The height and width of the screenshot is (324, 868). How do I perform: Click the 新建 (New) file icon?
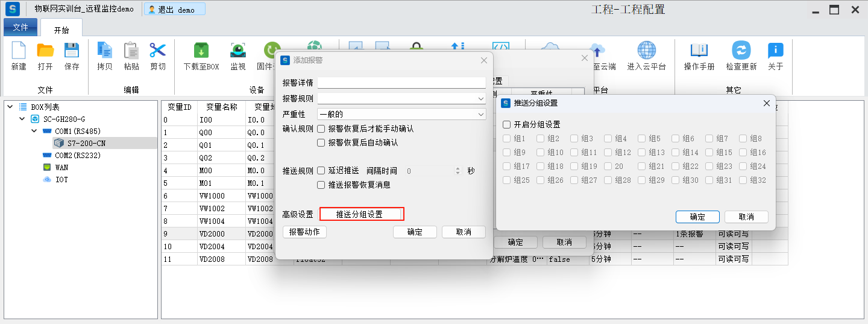[x=19, y=51]
